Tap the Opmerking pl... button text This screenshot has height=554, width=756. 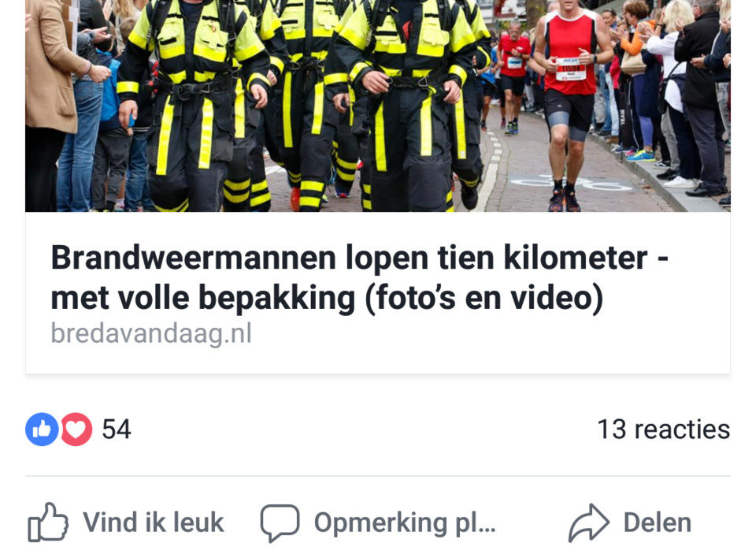(405, 523)
